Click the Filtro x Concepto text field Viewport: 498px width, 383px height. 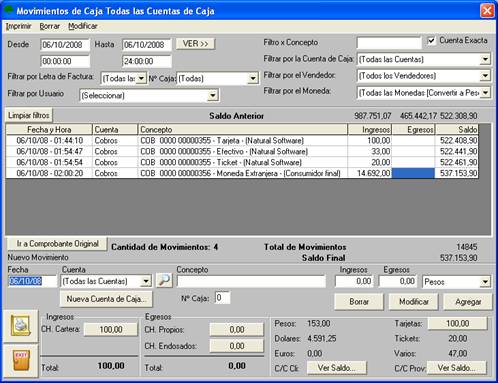click(x=389, y=43)
